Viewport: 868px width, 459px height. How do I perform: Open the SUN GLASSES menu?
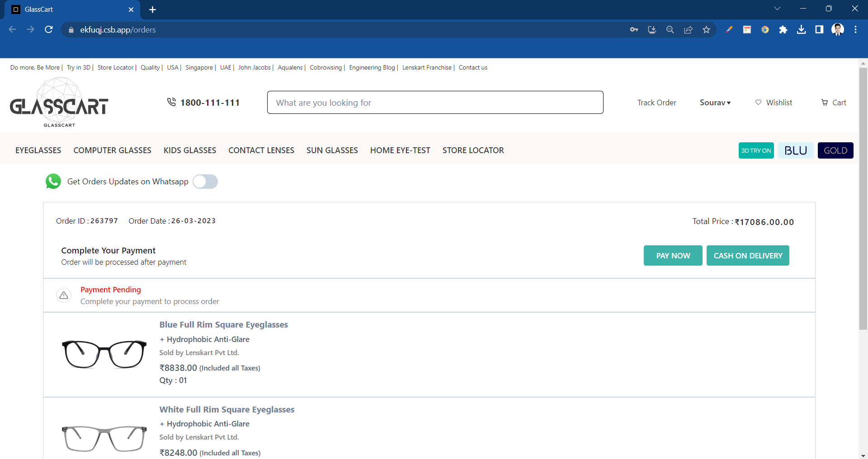tap(332, 150)
